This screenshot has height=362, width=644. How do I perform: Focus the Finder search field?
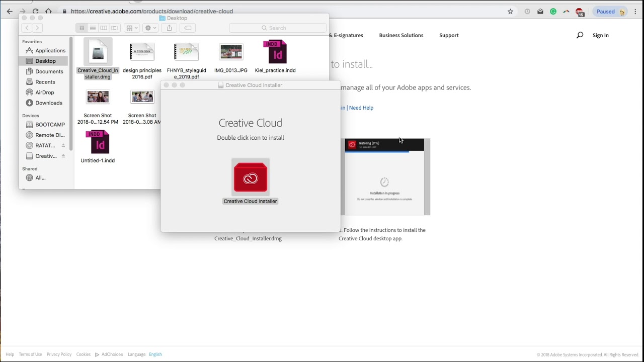[x=277, y=28]
